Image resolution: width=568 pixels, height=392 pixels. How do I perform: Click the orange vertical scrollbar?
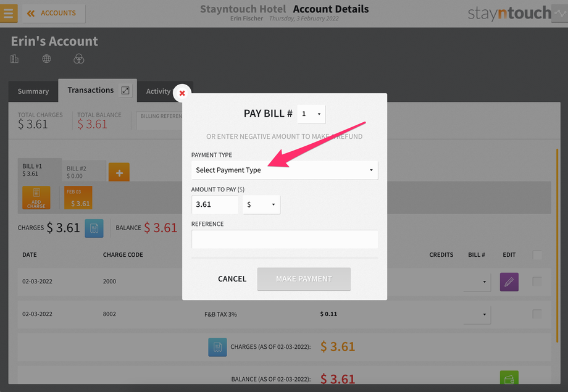557,245
